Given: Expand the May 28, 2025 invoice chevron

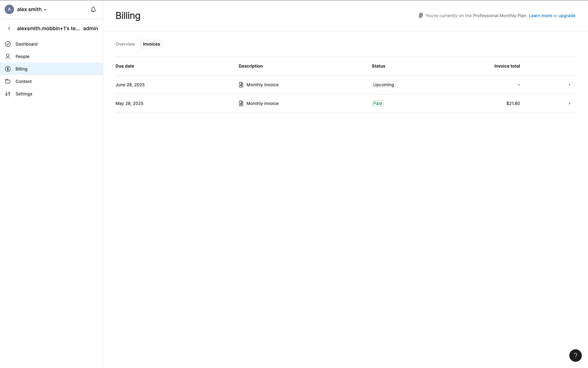Looking at the screenshot, I should tap(569, 103).
